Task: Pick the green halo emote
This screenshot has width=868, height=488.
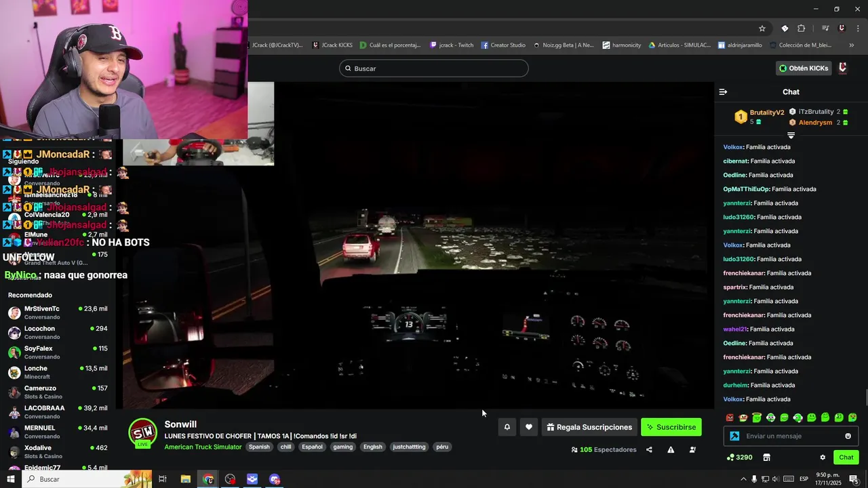Action: tap(757, 418)
